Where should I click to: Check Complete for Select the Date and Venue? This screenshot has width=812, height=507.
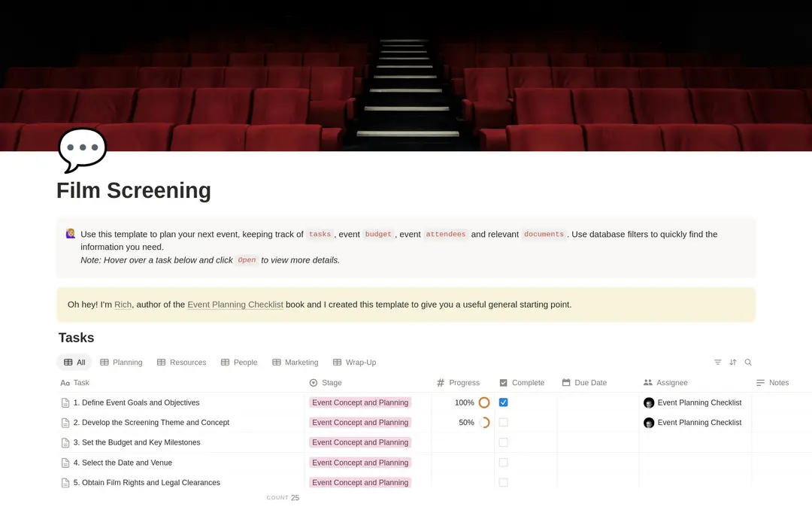click(503, 463)
